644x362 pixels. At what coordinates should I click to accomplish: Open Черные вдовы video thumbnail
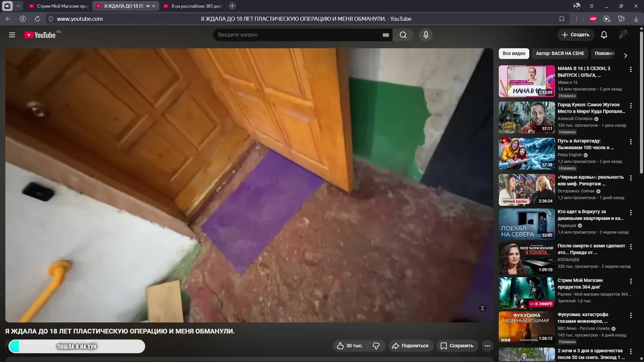(x=527, y=190)
